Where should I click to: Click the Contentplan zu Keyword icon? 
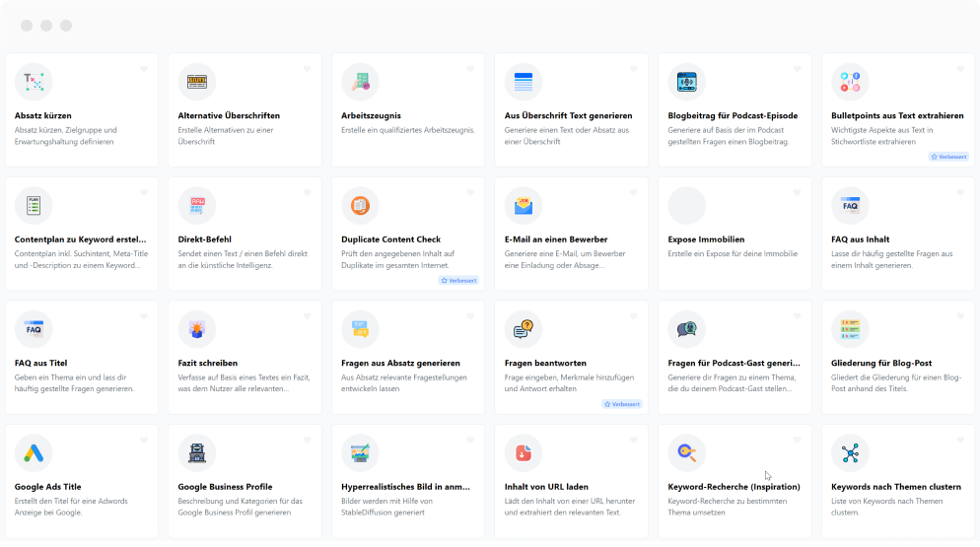(x=34, y=206)
